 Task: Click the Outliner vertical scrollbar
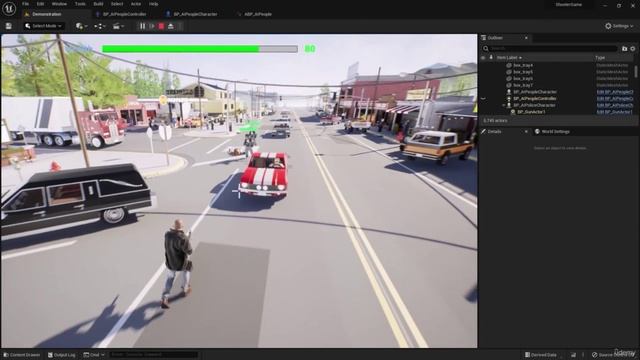(636, 71)
